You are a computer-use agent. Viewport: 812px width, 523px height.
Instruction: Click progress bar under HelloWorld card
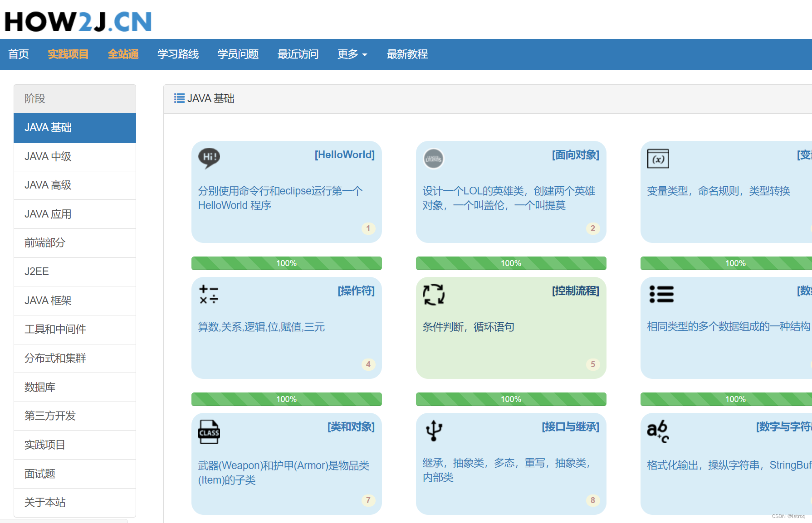point(287,263)
